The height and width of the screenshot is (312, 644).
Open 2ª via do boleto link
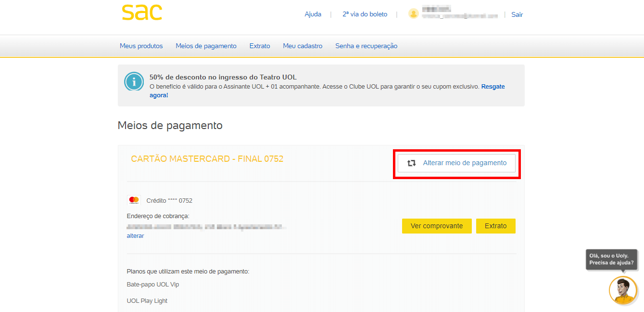click(365, 14)
